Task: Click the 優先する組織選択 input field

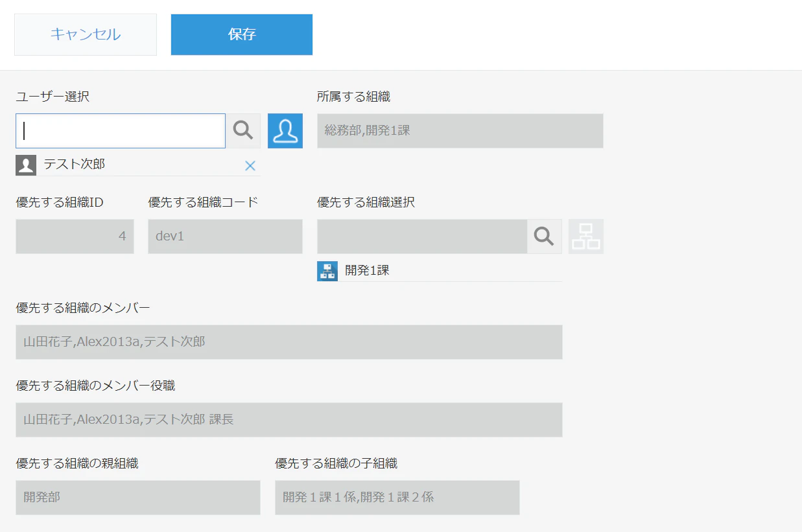Action: (x=422, y=237)
